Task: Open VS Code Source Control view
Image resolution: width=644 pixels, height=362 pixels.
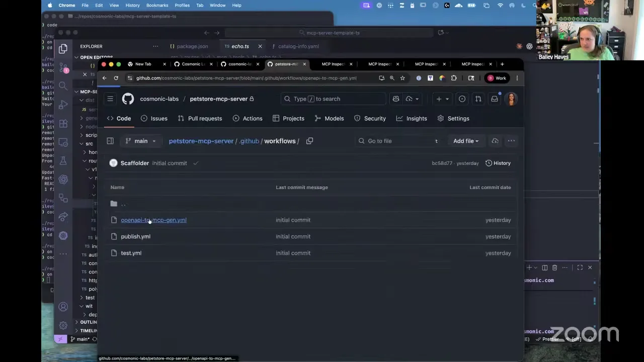Action: [63, 67]
